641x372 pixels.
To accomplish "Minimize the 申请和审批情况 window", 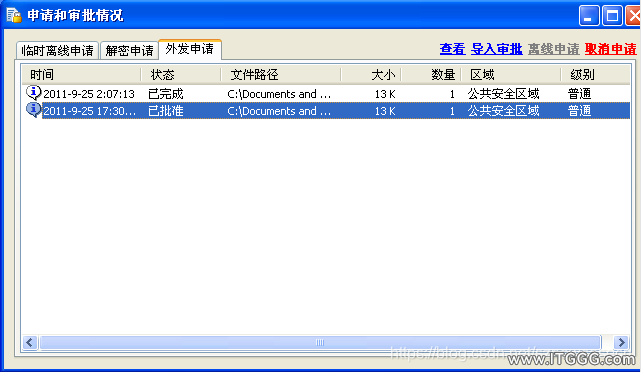I will click(589, 16).
